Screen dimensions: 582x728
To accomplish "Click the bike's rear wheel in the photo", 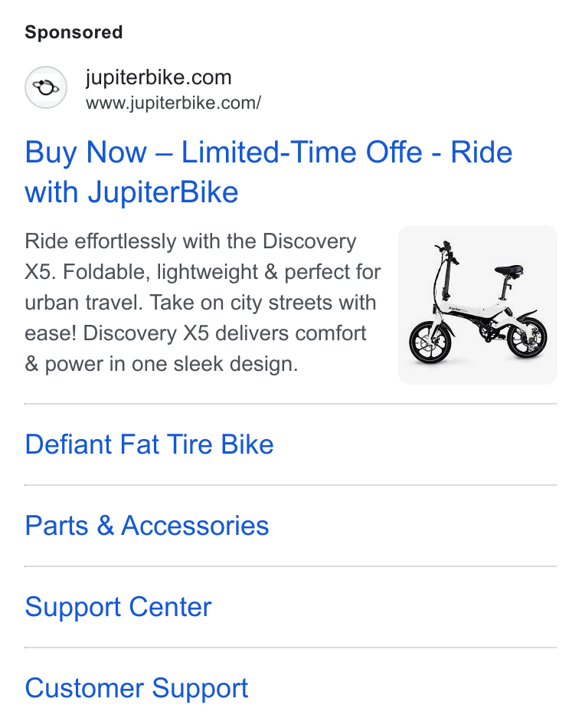I will [526, 338].
